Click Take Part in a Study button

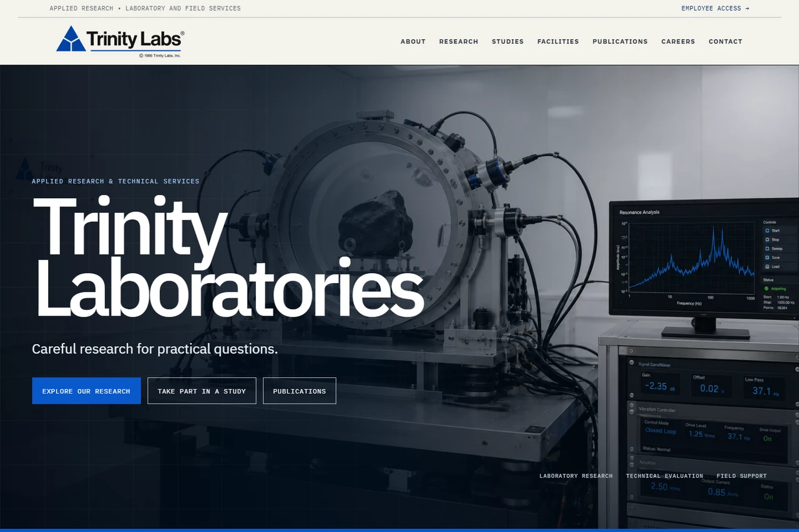pos(202,391)
